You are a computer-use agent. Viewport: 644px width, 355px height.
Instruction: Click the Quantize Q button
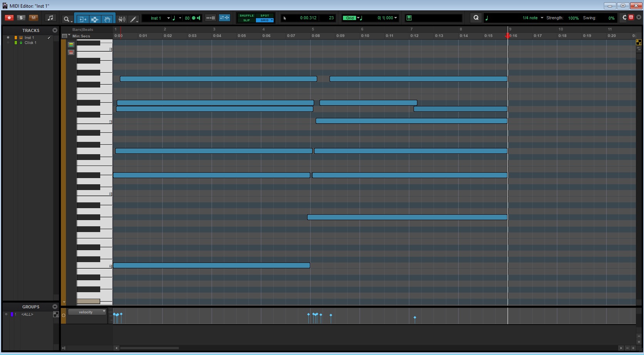[476, 18]
